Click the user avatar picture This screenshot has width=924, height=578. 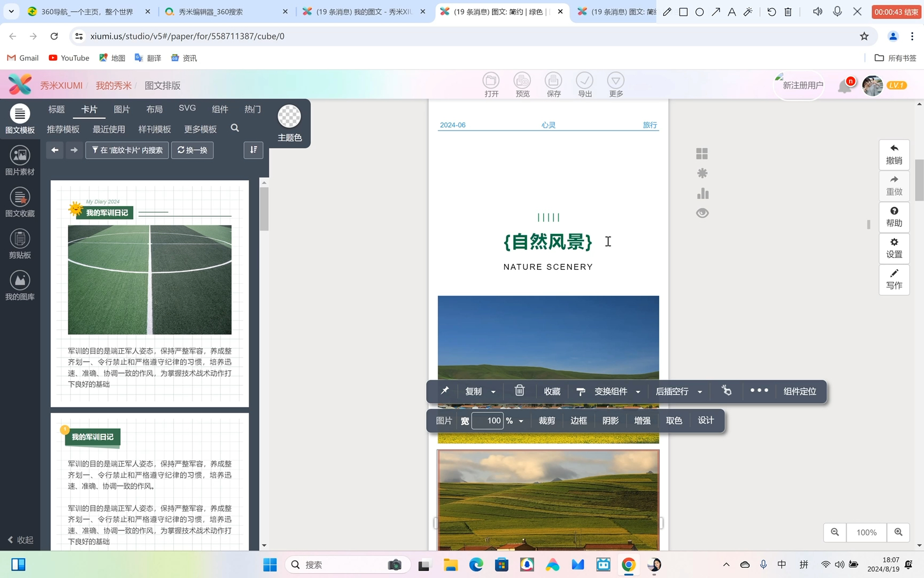[x=873, y=86]
